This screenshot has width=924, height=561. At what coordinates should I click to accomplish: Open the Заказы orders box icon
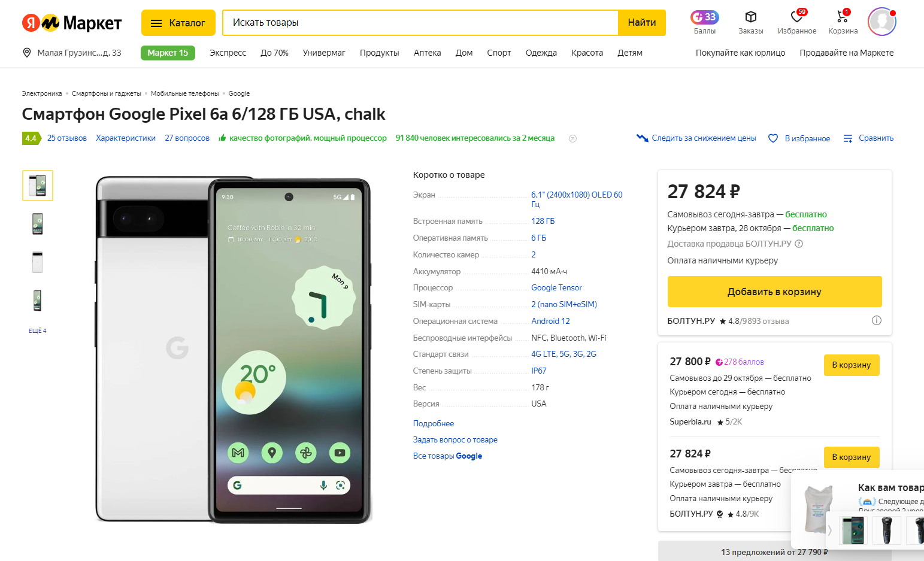750,17
